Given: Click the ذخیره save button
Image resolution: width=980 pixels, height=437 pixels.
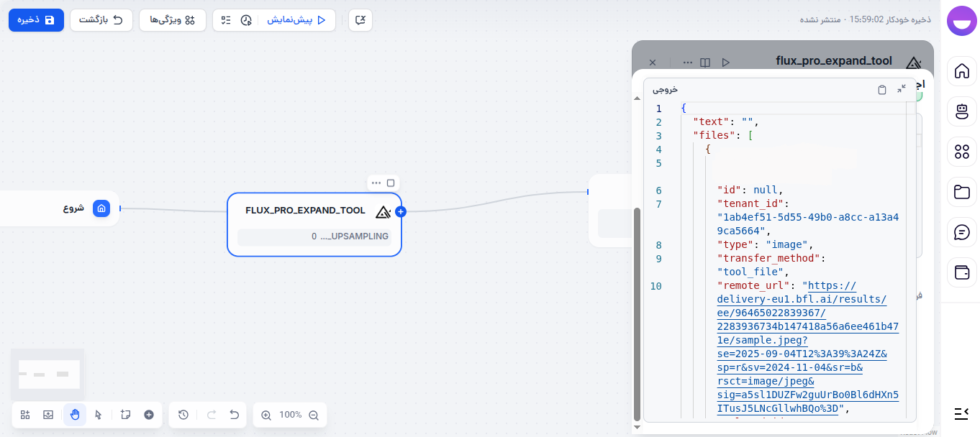Looking at the screenshot, I should click(36, 20).
